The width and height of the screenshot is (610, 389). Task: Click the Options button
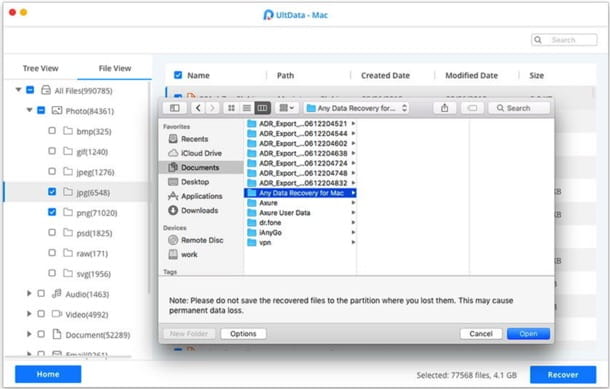243,334
